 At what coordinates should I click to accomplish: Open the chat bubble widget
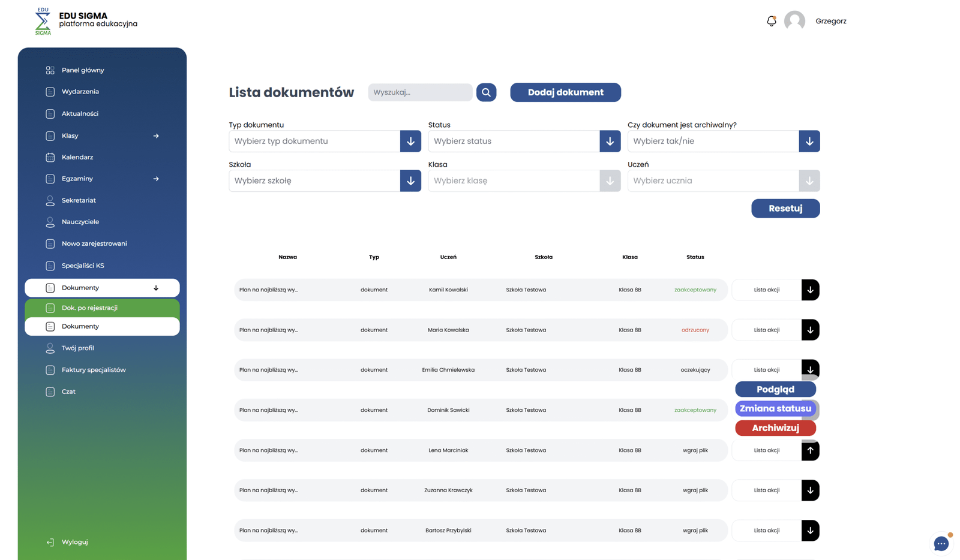click(x=941, y=543)
